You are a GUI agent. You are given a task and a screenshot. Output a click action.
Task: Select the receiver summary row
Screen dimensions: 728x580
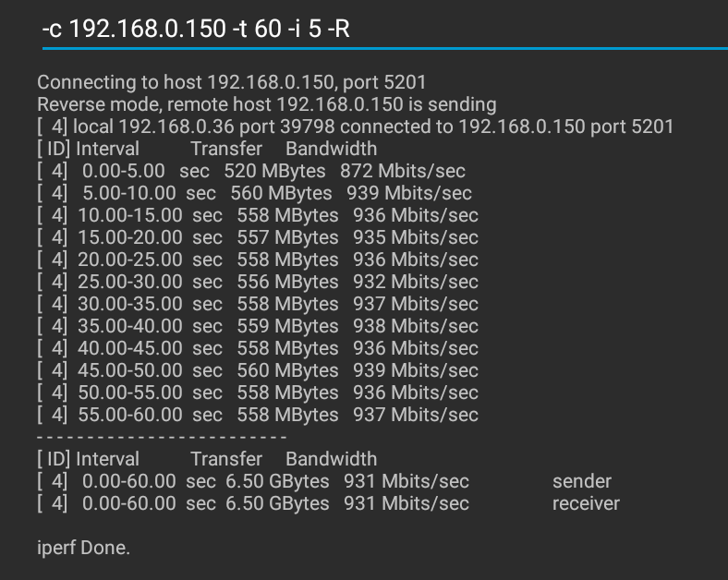pos(328,503)
